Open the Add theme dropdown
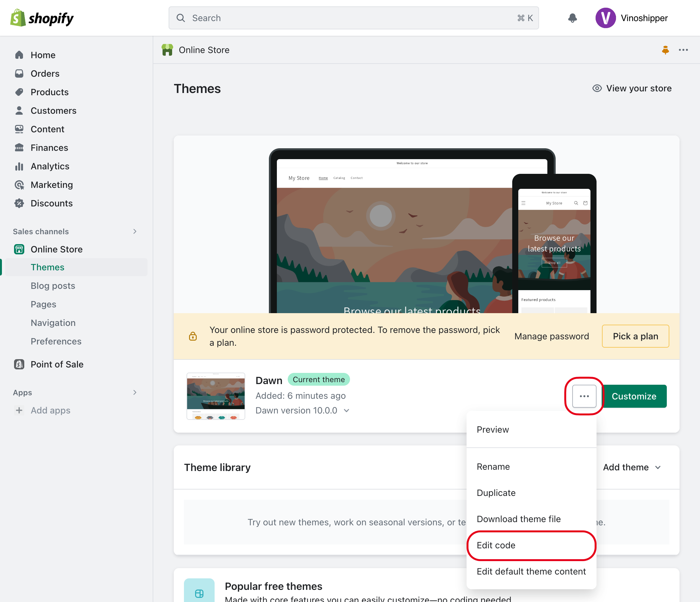700x602 pixels. 631,467
